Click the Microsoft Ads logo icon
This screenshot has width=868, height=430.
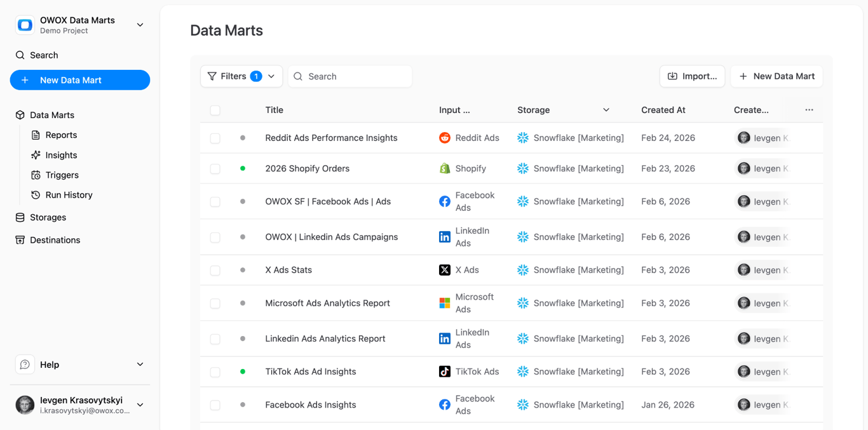445,303
